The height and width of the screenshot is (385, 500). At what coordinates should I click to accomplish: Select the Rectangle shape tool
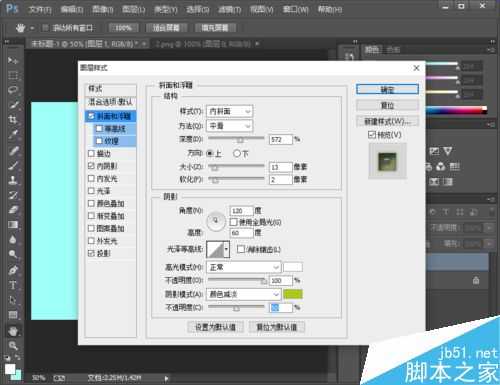pyautogui.click(x=13, y=315)
